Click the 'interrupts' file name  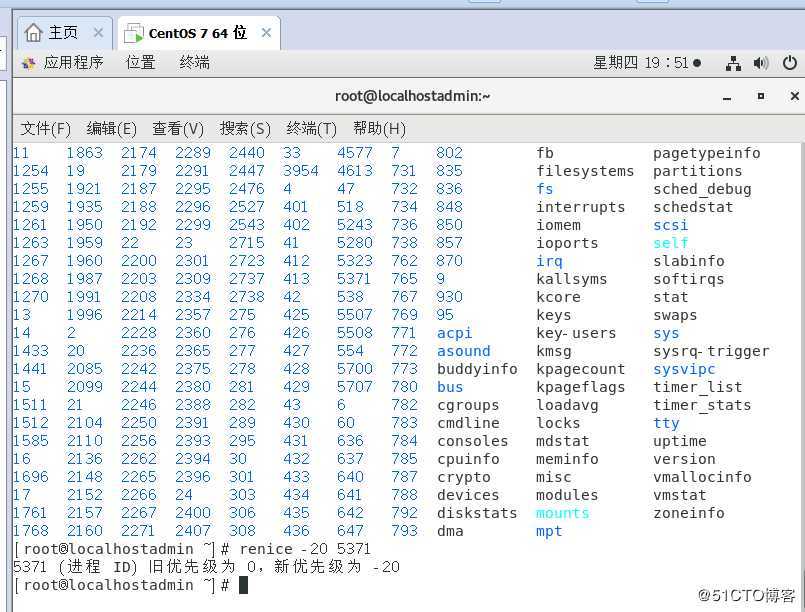(581, 207)
